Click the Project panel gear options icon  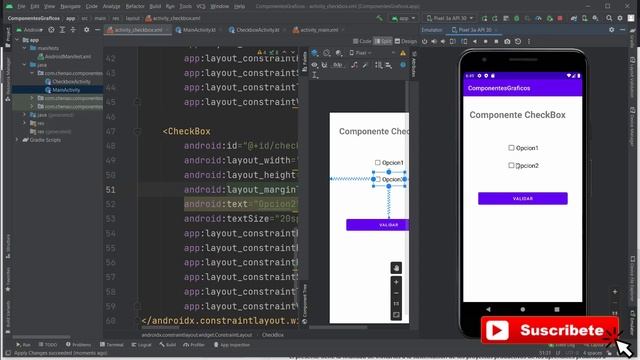tap(87, 30)
